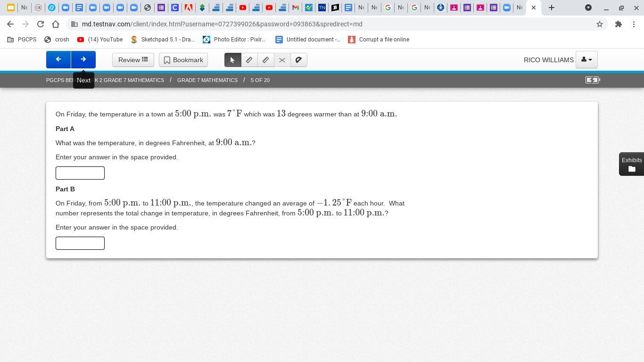This screenshot has width=644, height=362.
Task: Pick the first ruler tool beside the pointer
Action: (249, 60)
